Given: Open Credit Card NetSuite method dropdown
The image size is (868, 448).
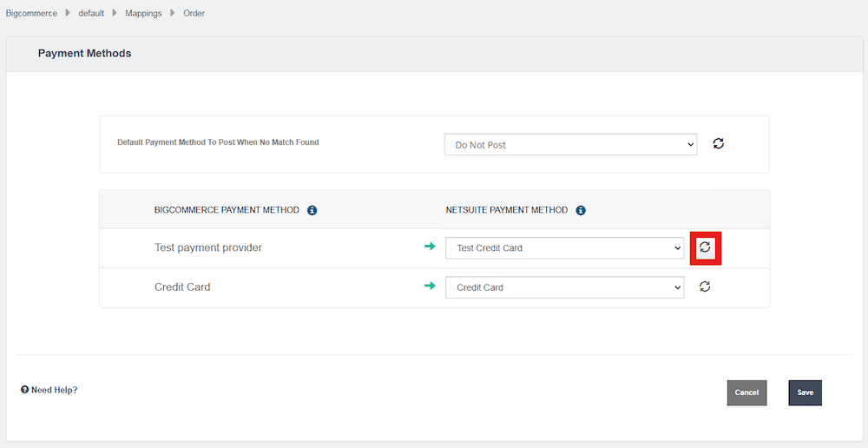Looking at the screenshot, I should point(565,287).
